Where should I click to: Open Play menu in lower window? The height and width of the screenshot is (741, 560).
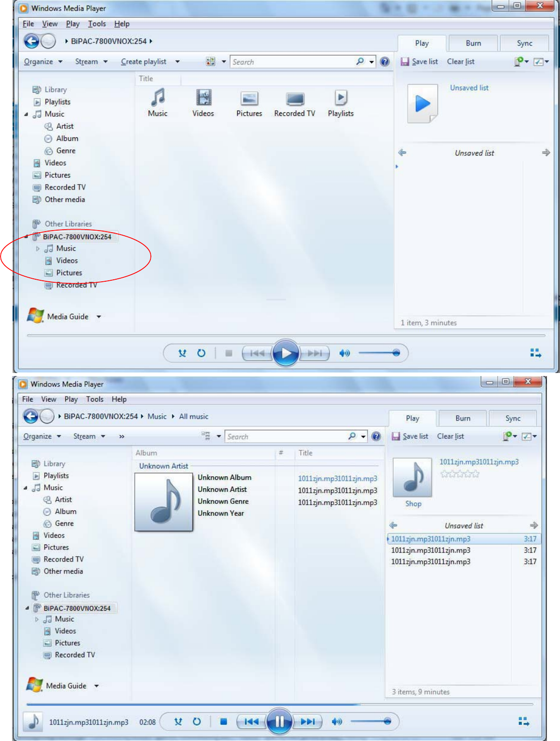pos(71,399)
